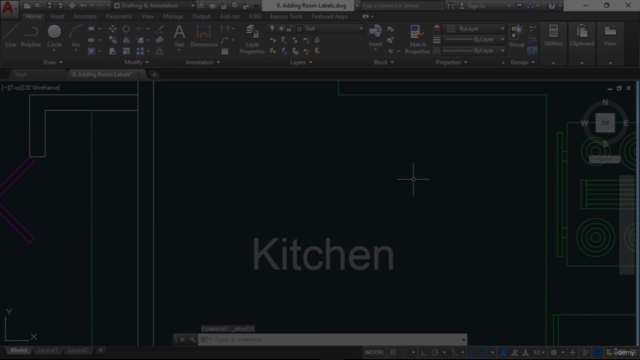640x360 pixels.
Task: Select the Stretch tool in Modify panel
Action: coord(113,51)
